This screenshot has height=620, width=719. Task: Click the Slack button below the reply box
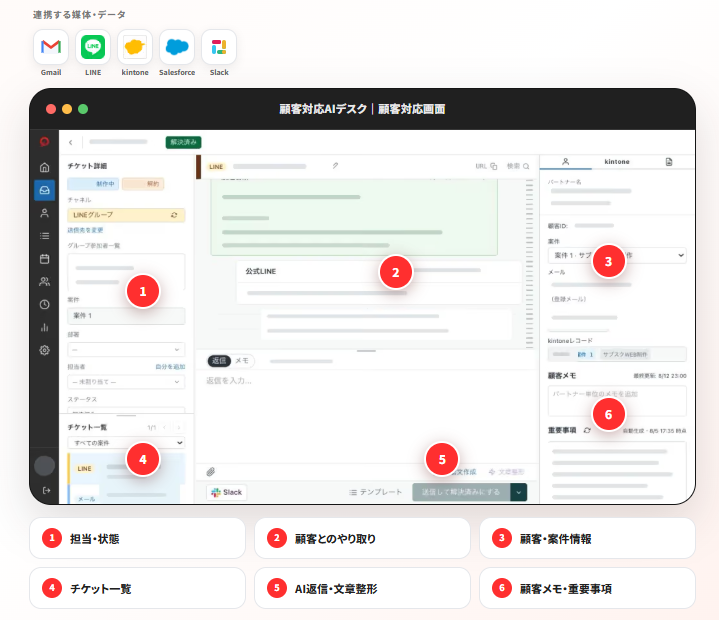tap(227, 492)
